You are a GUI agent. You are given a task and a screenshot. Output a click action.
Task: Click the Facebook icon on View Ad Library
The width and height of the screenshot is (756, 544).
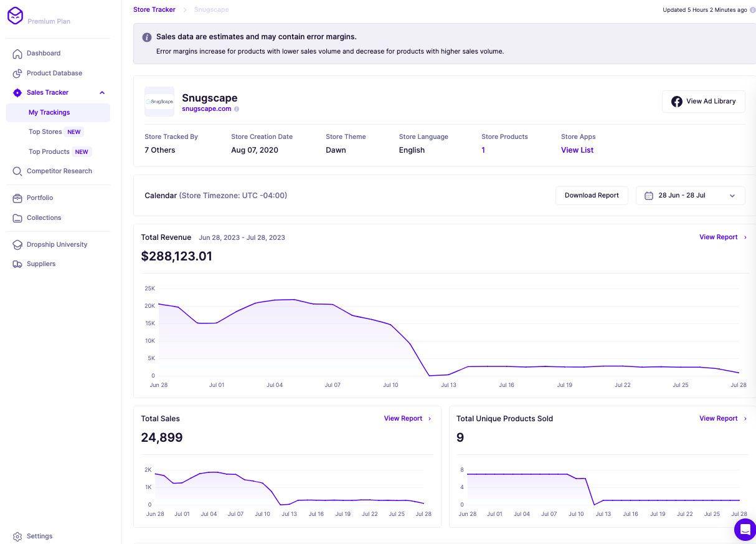[677, 101]
